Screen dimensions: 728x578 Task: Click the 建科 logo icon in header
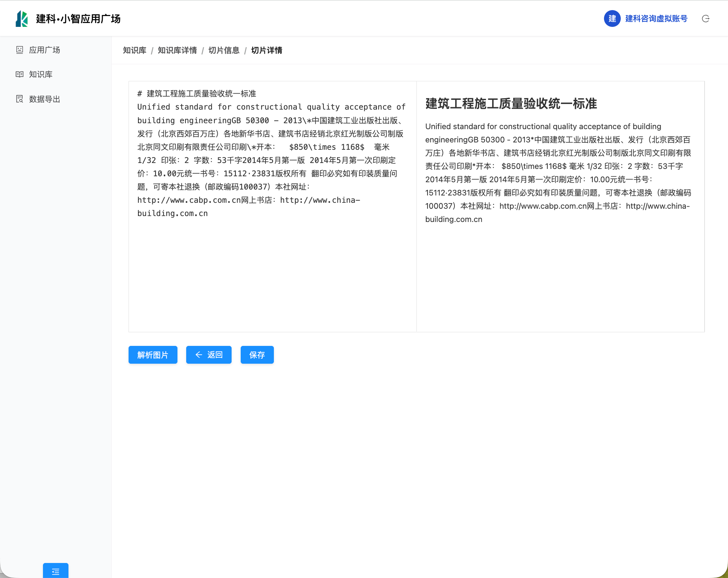point(22,18)
